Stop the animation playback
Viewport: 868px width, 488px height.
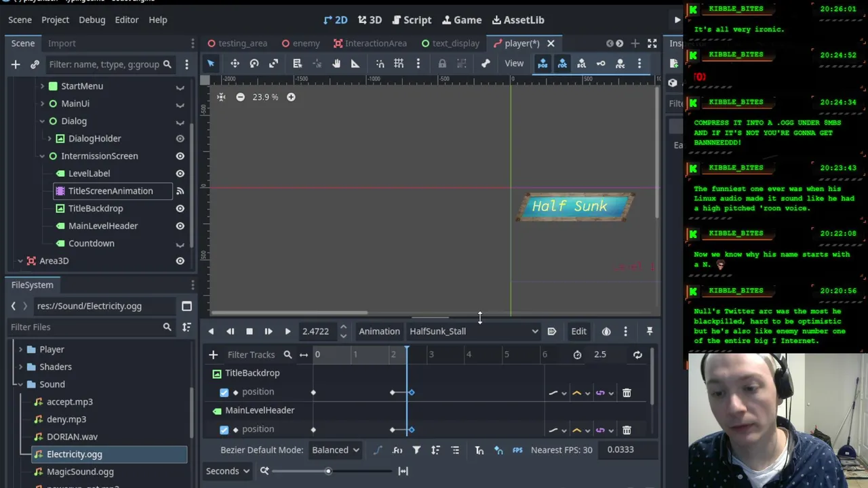point(250,331)
